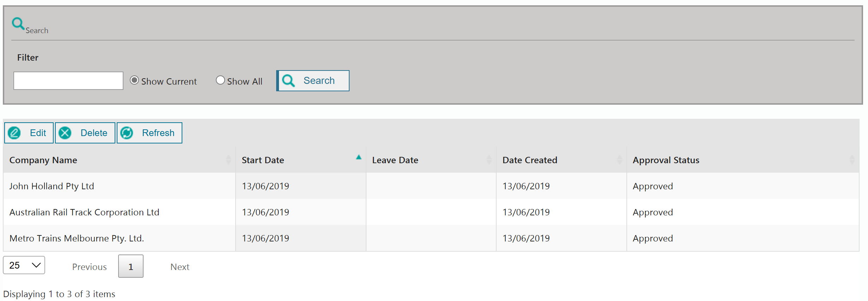868x301 pixels.
Task: Open the page size dropdown showing 25
Action: [x=24, y=265]
